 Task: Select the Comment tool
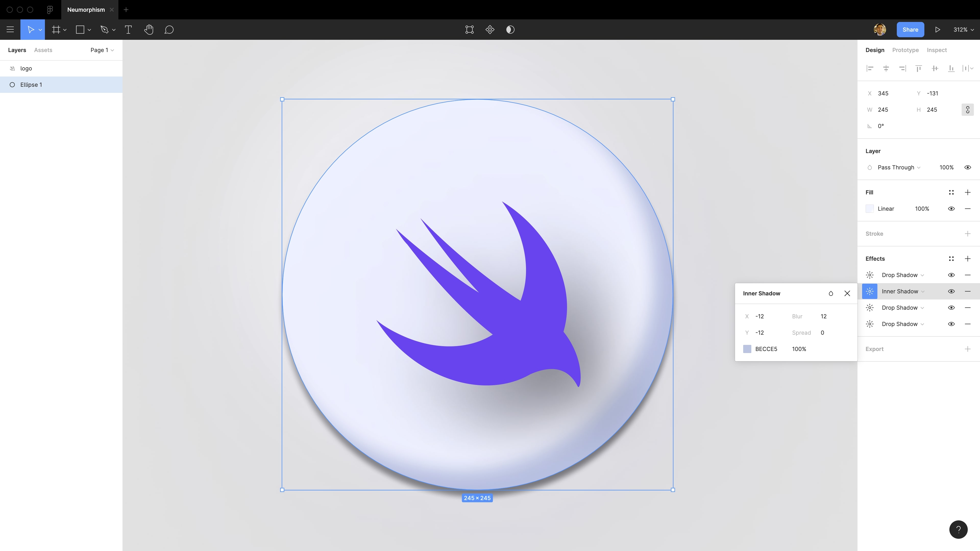pyautogui.click(x=169, y=30)
